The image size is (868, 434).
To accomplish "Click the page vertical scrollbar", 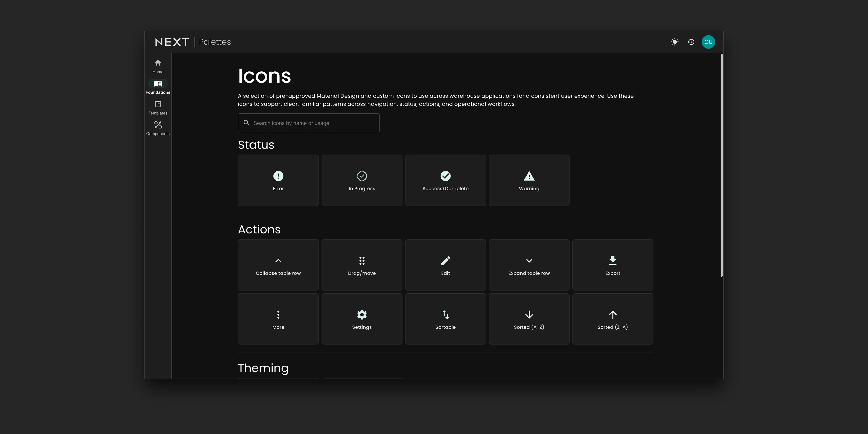I will pyautogui.click(x=721, y=165).
